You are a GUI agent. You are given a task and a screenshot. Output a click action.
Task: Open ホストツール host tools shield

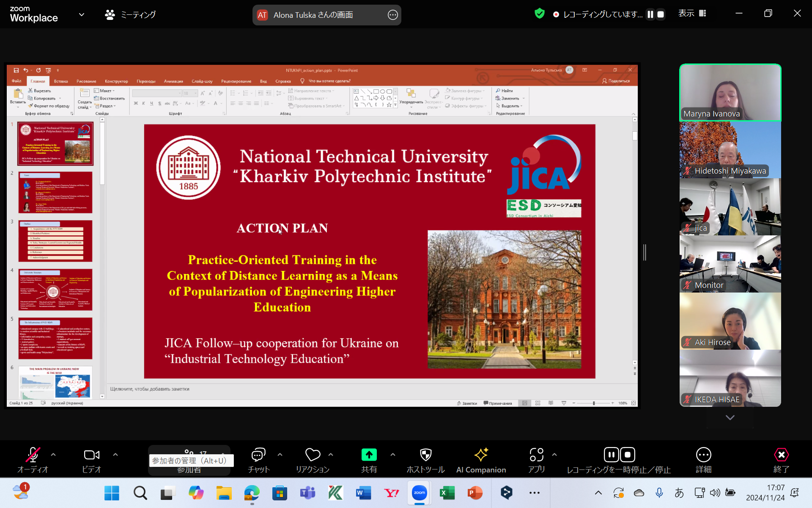click(425, 460)
